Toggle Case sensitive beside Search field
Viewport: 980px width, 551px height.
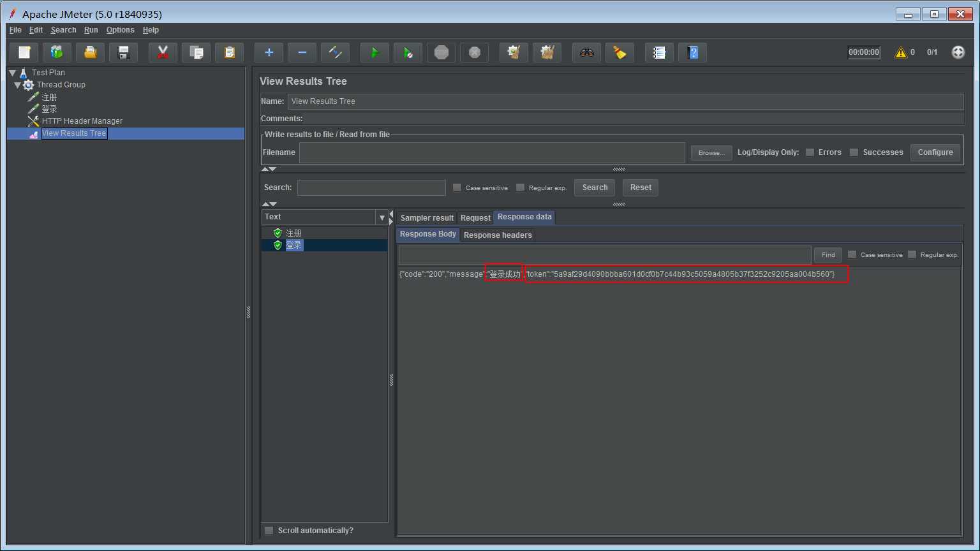(x=457, y=187)
